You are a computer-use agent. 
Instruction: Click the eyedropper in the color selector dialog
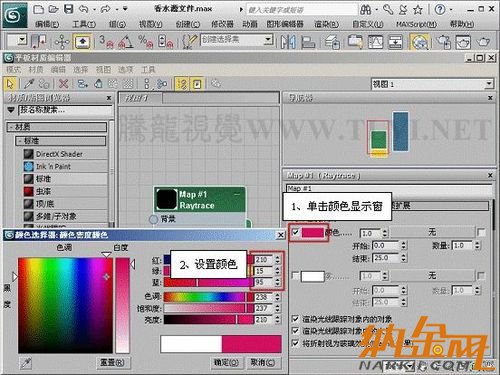(26, 363)
